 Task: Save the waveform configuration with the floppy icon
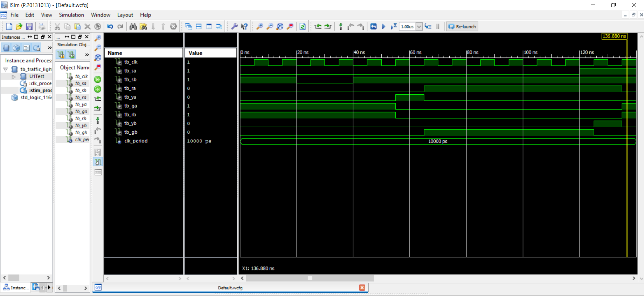pyautogui.click(x=29, y=26)
